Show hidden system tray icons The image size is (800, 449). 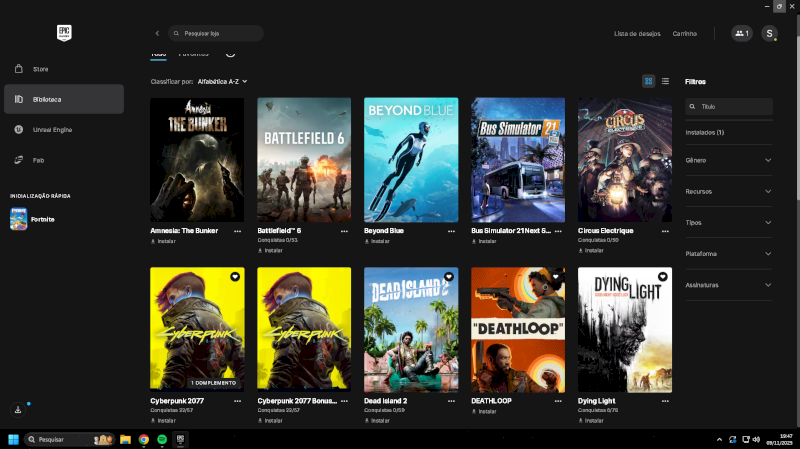point(719,439)
